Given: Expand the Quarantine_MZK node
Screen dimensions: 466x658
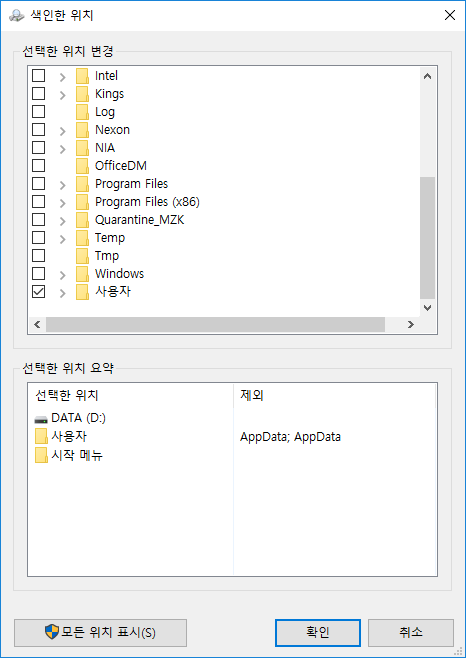Looking at the screenshot, I should (63, 221).
